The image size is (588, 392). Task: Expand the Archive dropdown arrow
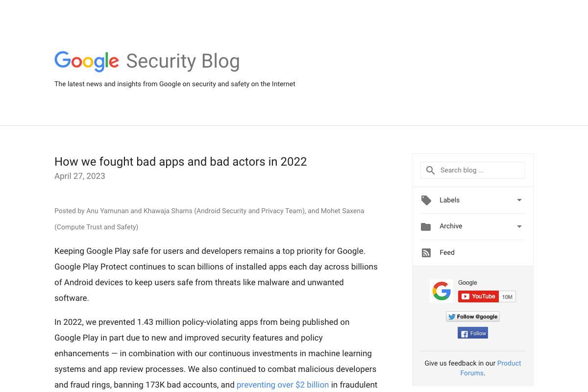tap(519, 226)
